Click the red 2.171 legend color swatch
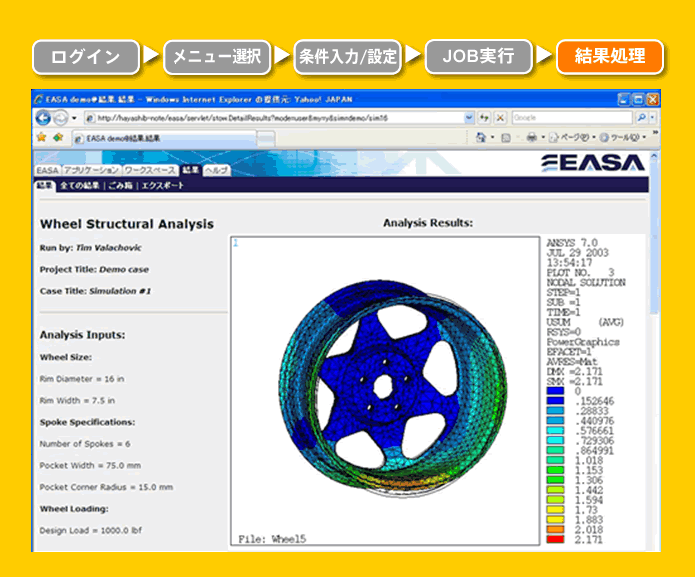Image resolution: width=695 pixels, height=577 pixels. (555, 539)
